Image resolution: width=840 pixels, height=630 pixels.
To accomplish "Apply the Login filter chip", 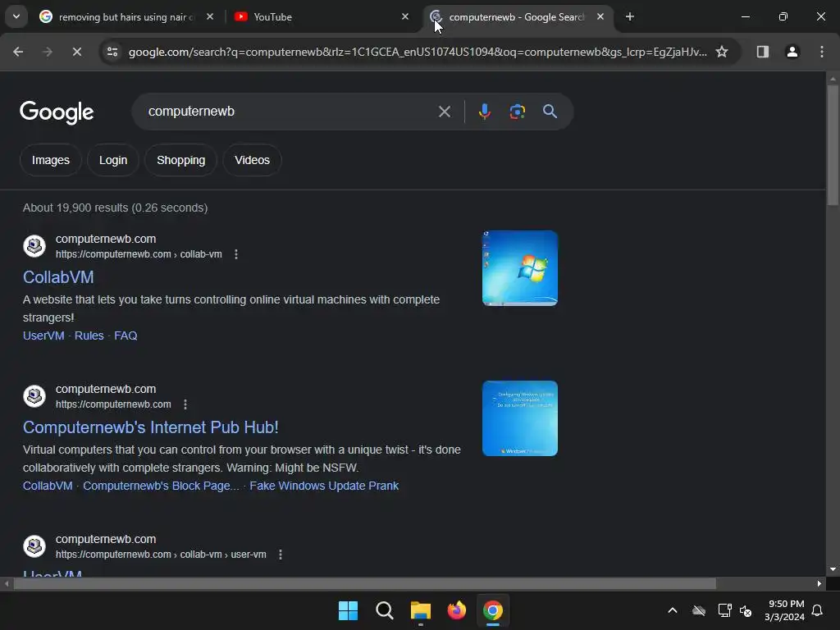I will click(113, 160).
